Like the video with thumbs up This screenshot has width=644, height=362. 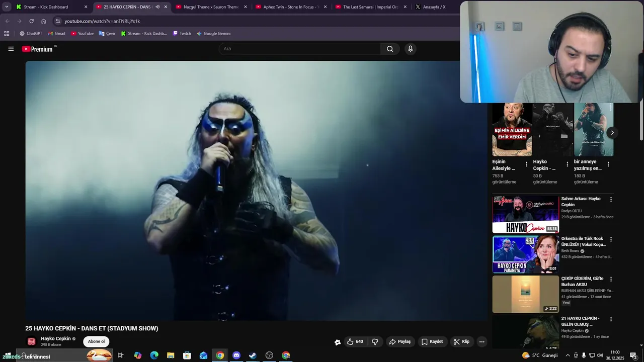click(355, 342)
